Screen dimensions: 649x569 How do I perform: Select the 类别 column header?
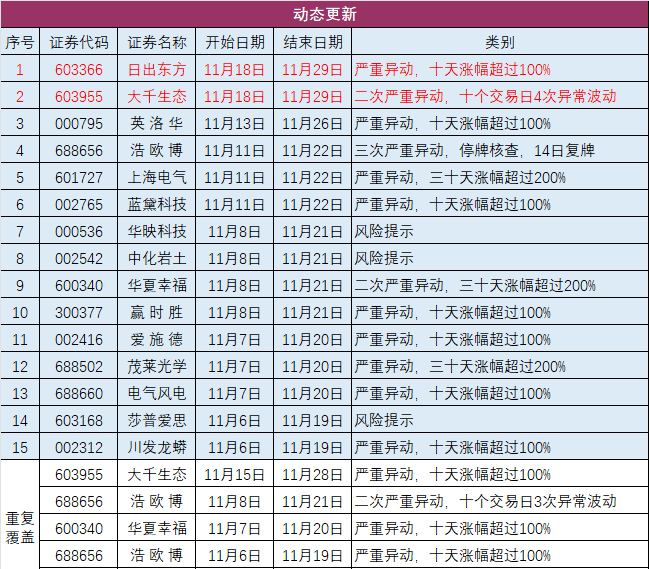(500, 42)
